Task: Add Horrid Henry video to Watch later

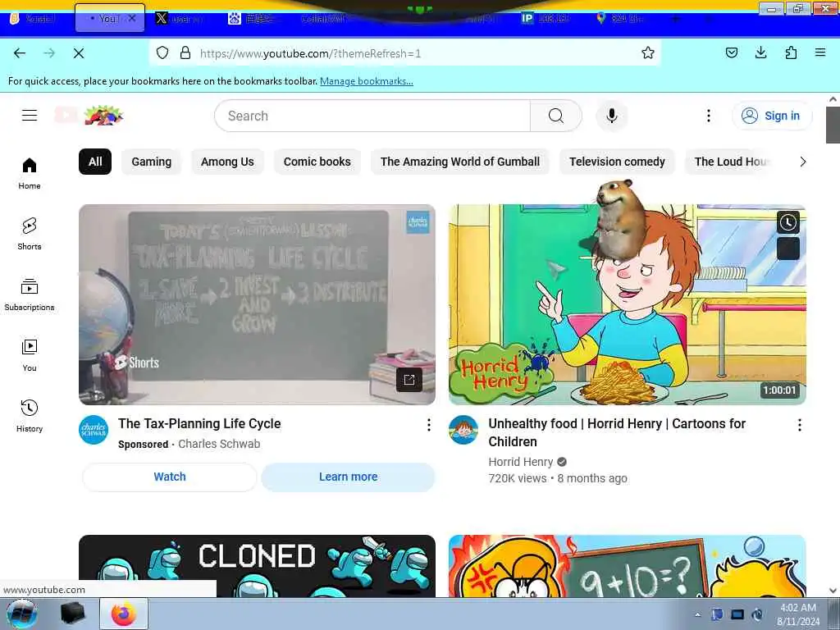Action: 787,222
